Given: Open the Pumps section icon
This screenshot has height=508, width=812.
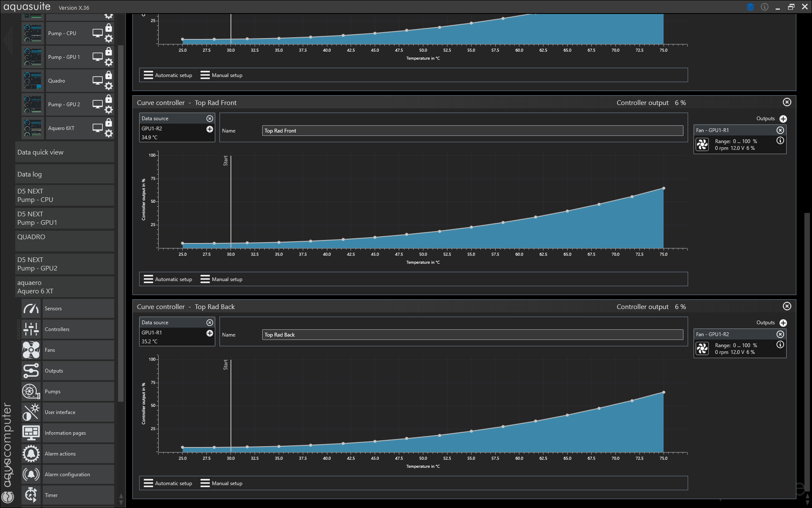Looking at the screenshot, I should click(31, 392).
